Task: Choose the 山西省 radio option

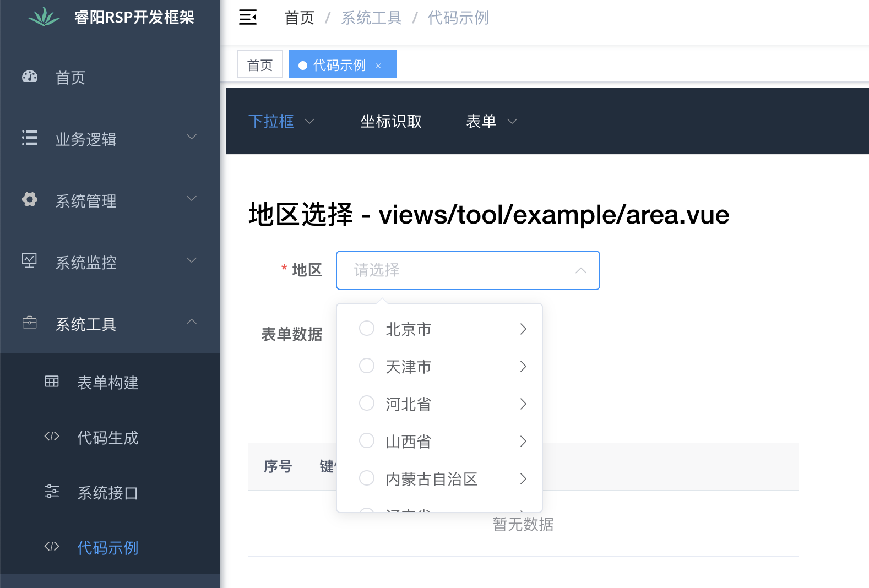Action: click(367, 441)
